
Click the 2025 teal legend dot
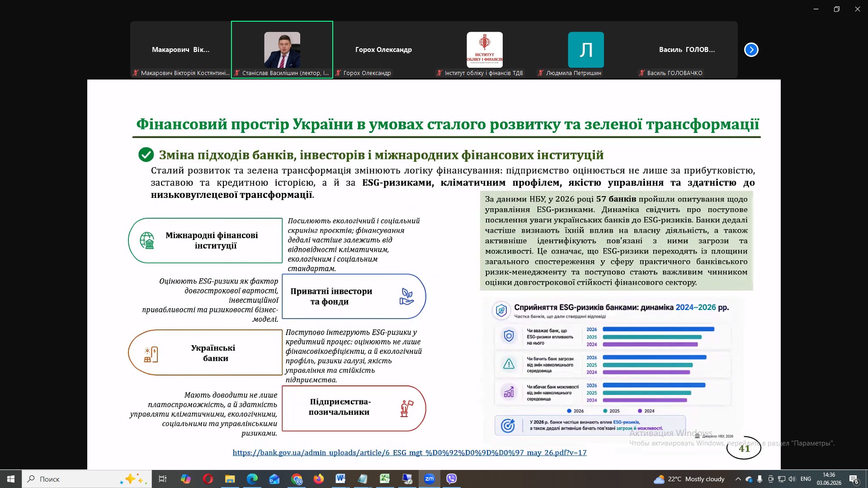click(605, 411)
